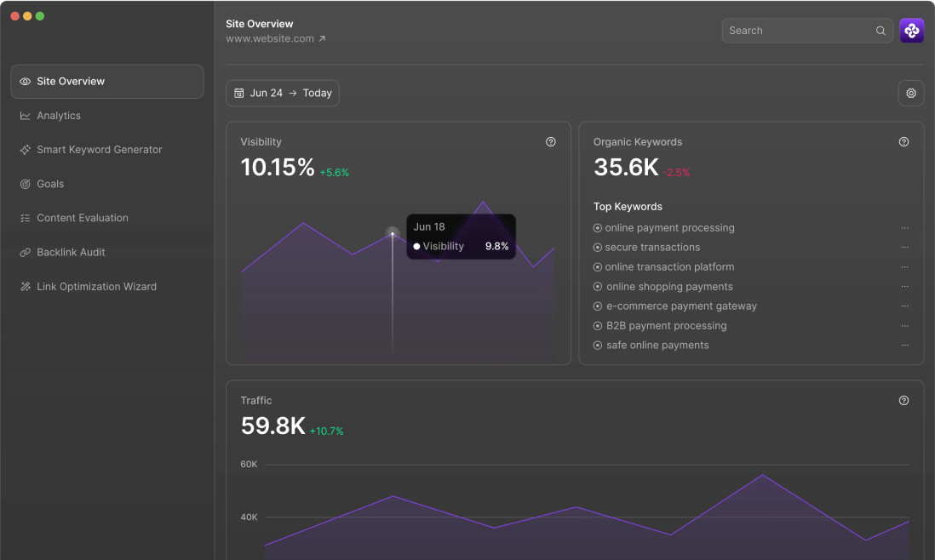Open the www.website.com link

click(270, 39)
